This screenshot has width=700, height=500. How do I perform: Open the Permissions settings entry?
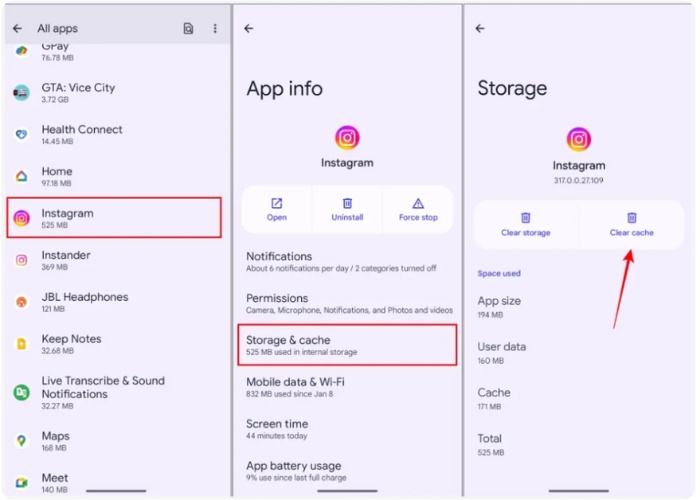point(347,303)
